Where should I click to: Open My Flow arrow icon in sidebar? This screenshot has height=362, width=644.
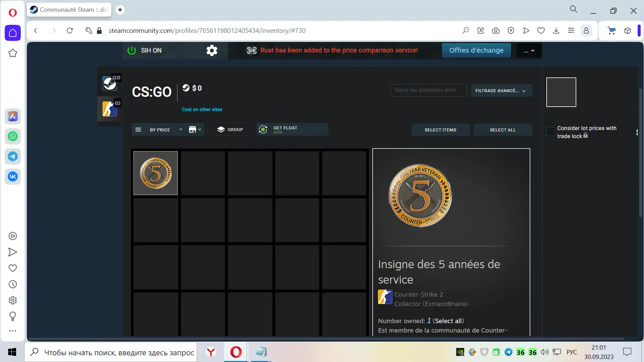click(13, 252)
